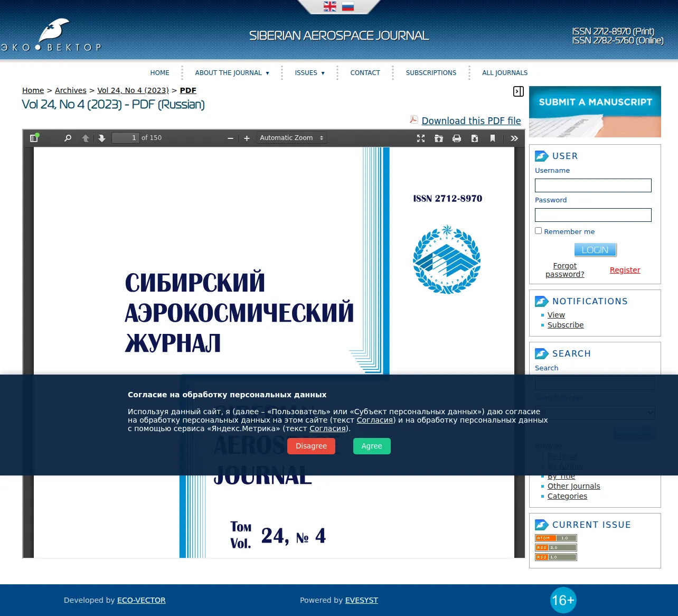Viewport: 678px width, 616px height.
Task: Click the 16+ age rating badge
Action: pyautogui.click(x=563, y=600)
